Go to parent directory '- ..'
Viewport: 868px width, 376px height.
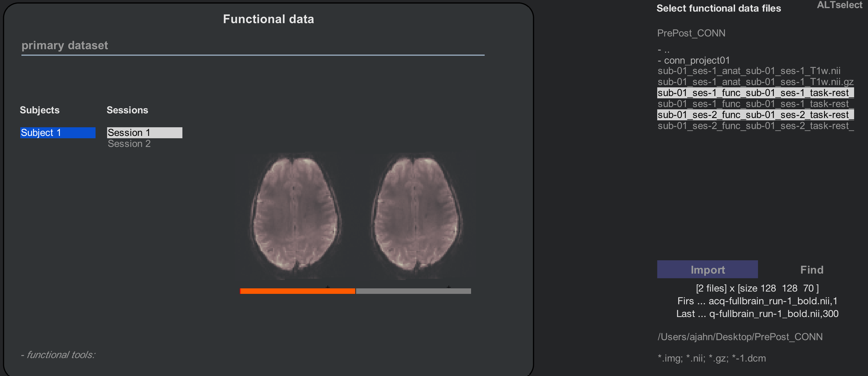664,49
